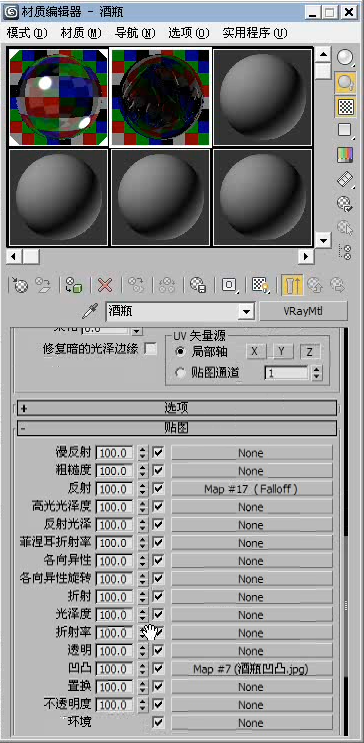Click the 漫反射 amount spinner arrows
This screenshot has width=364, height=743.
(143, 453)
